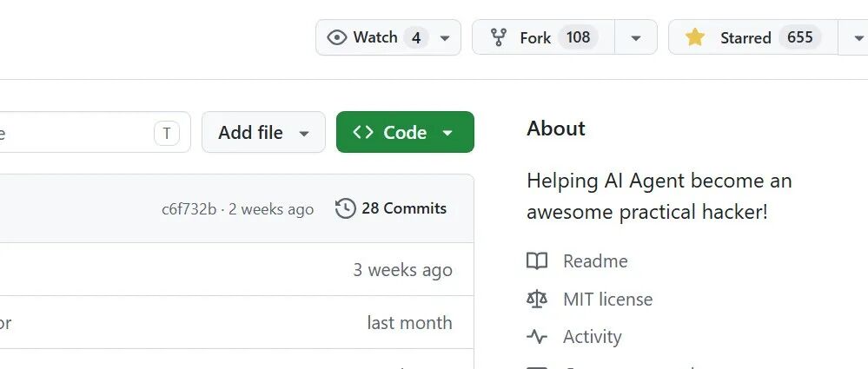Click the repository description text

tap(659, 196)
